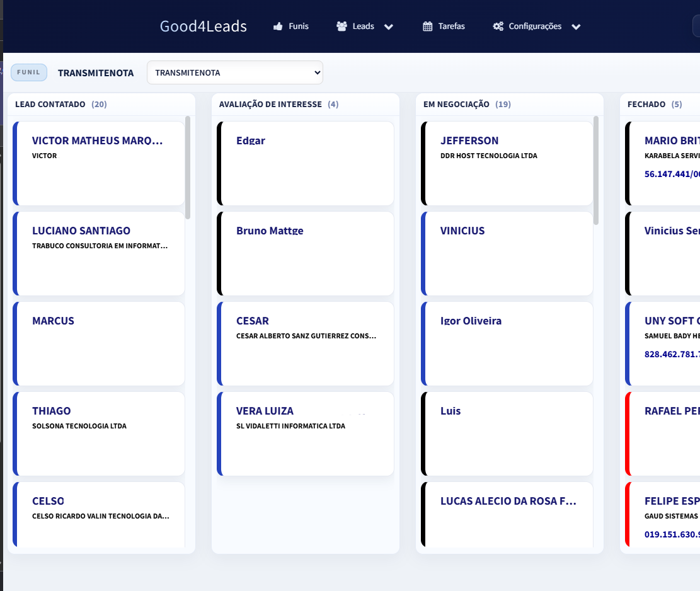Open the LUCIANO SANTIAGO lead card
The width and height of the screenshot is (700, 591).
pyautogui.click(x=99, y=253)
